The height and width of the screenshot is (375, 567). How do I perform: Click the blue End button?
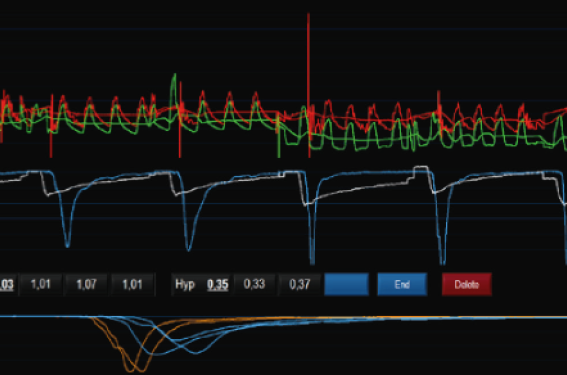(x=402, y=284)
